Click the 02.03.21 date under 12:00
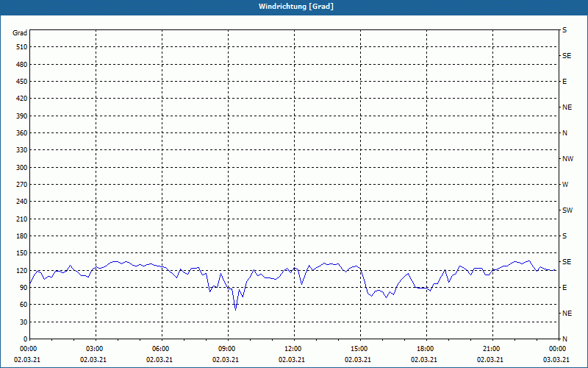Viewport: 588px width, 368px height. pyautogui.click(x=291, y=360)
